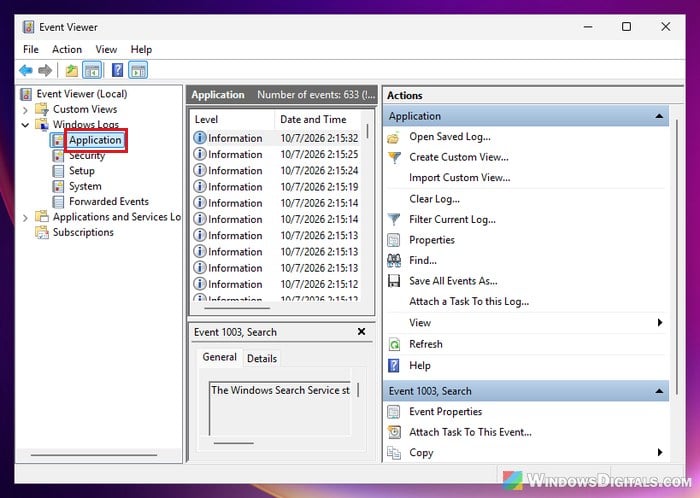Screen dimensions: 700x498
Task: Click the Security log icon
Action: [x=58, y=156]
